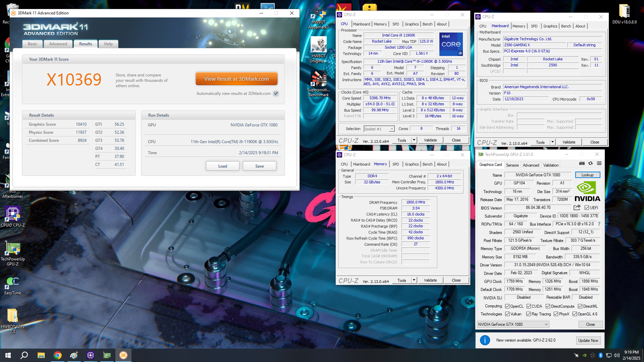Open the Validation tab in GPU-Z
The width and height of the screenshot is (644, 362).
click(x=551, y=165)
